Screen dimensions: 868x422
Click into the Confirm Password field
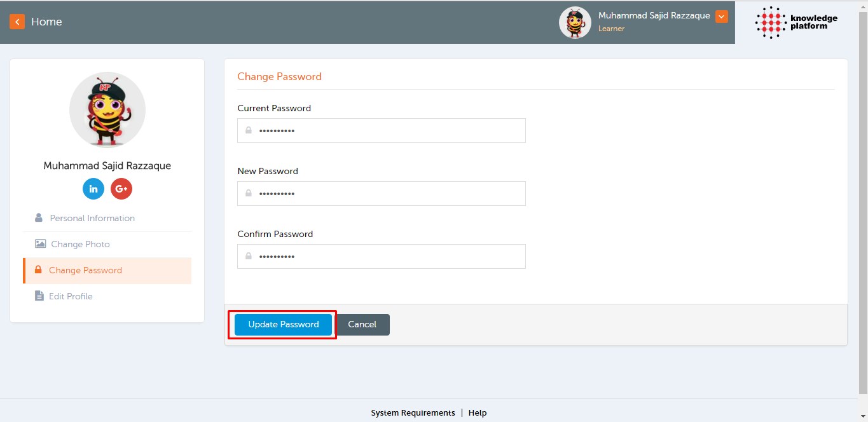(x=388, y=256)
